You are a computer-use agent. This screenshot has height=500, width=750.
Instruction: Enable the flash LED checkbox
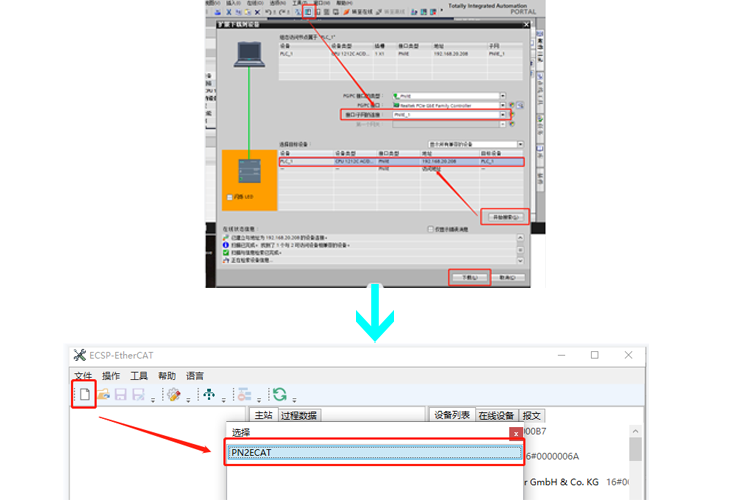pyautogui.click(x=230, y=197)
